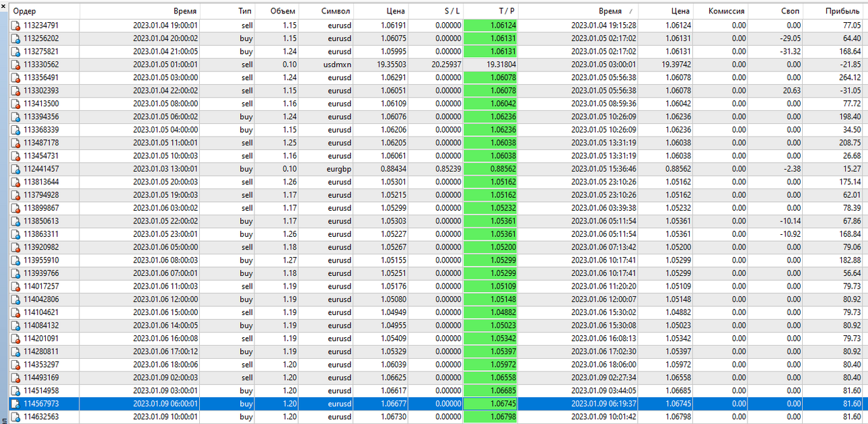This screenshot has width=868, height=424.
Task: Click the order icon beside 113920982
Action: (x=15, y=247)
